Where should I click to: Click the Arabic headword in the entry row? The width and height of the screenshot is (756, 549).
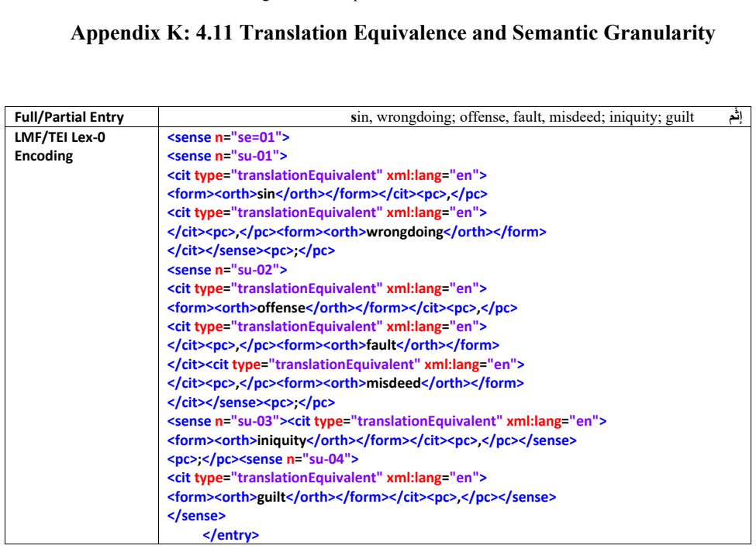coord(735,116)
